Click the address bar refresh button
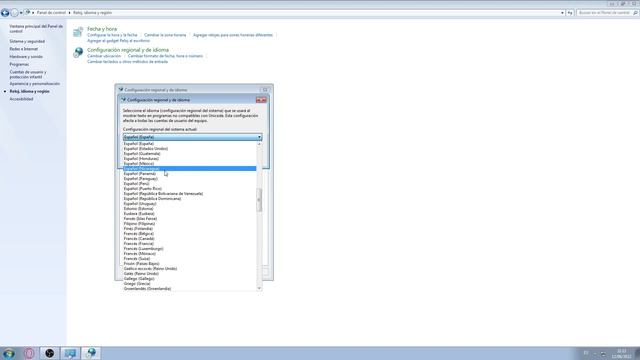 [570, 13]
